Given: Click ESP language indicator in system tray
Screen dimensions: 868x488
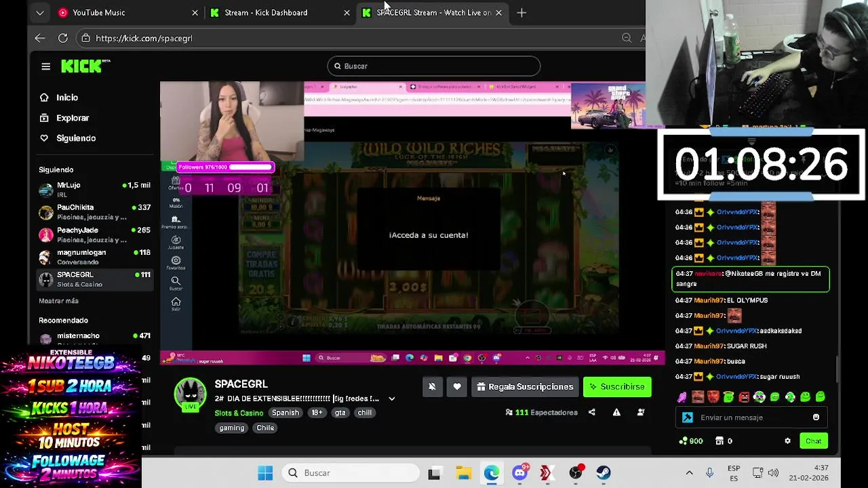Looking at the screenshot, I should (734, 473).
